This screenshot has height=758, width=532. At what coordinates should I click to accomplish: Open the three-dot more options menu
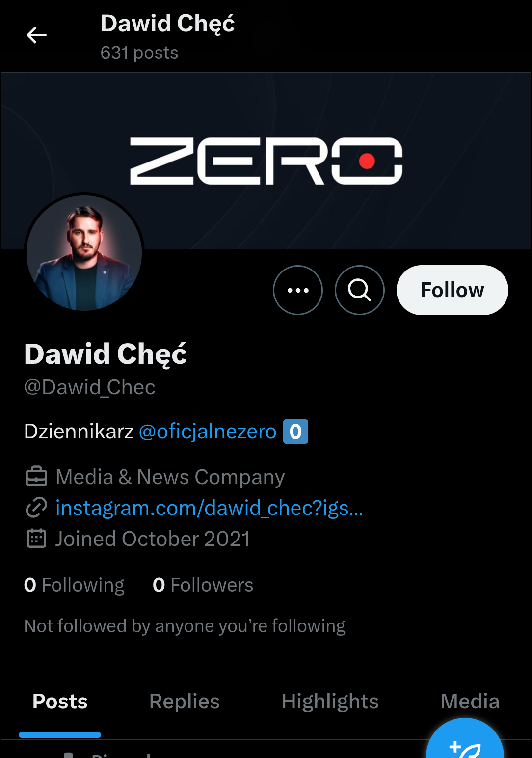[298, 290]
